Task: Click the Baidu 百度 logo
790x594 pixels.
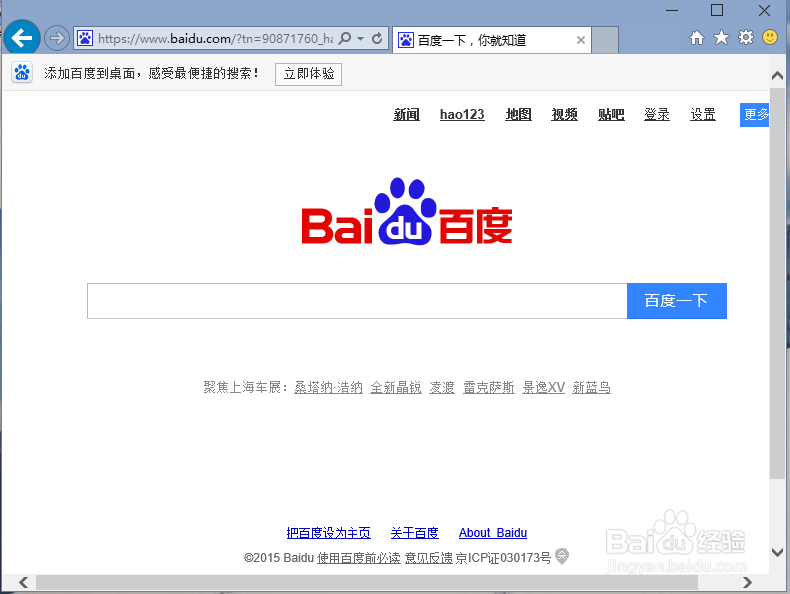Action: pyautogui.click(x=407, y=212)
